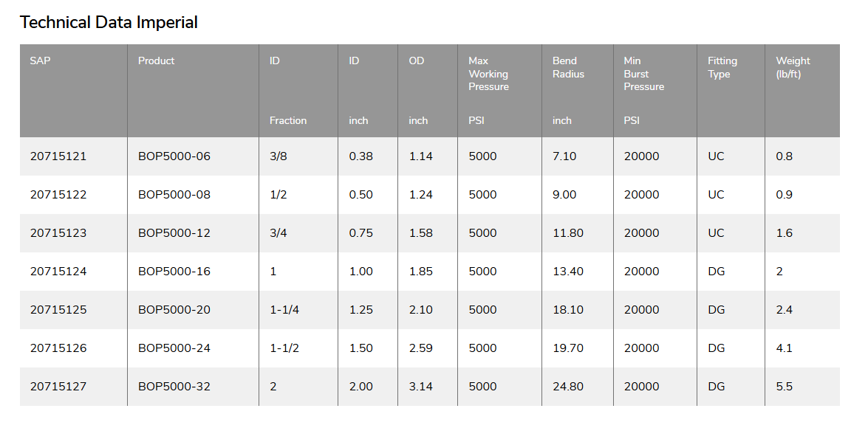Select weight value 1.6
The width and height of the screenshot is (868, 428).
[x=785, y=232]
